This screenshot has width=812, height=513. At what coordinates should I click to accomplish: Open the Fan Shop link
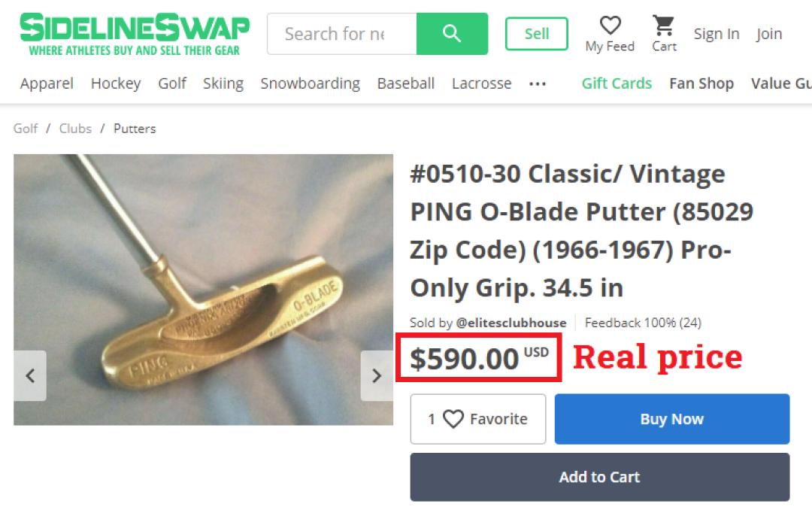tap(701, 83)
